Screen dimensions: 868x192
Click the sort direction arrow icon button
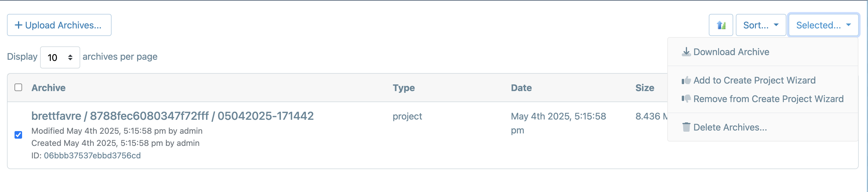pos(720,25)
